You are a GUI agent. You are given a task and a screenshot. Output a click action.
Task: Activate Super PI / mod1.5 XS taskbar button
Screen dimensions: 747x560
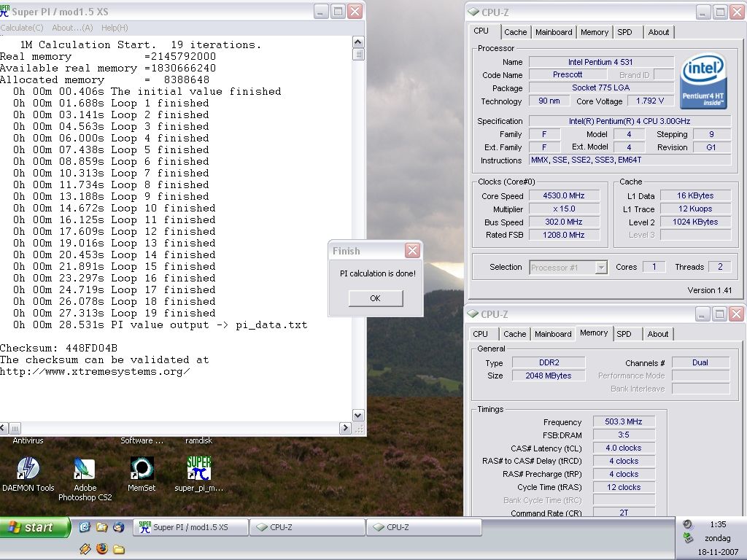pos(190,527)
